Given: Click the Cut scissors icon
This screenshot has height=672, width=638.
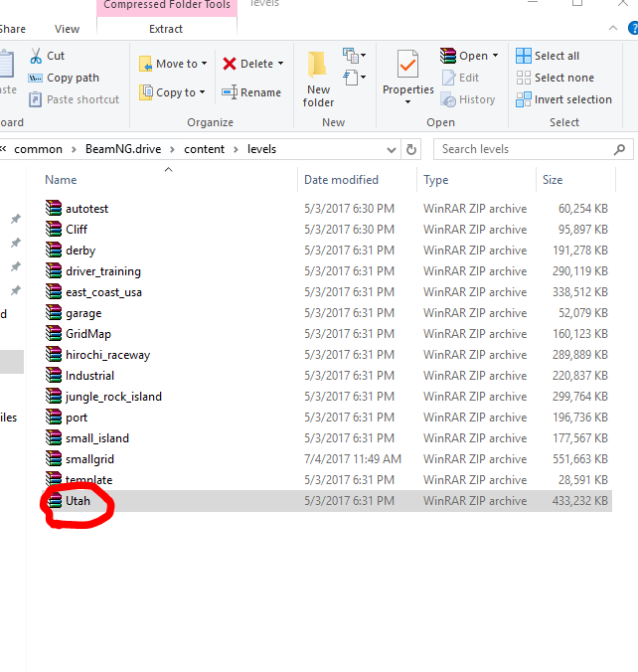Looking at the screenshot, I should 36,56.
